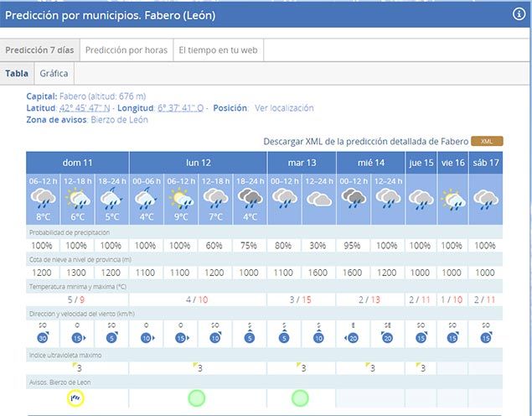Click the Tuesday 12-24 h cloudy icon
Viewport: 532px width, 416px height.
[x=318, y=199]
